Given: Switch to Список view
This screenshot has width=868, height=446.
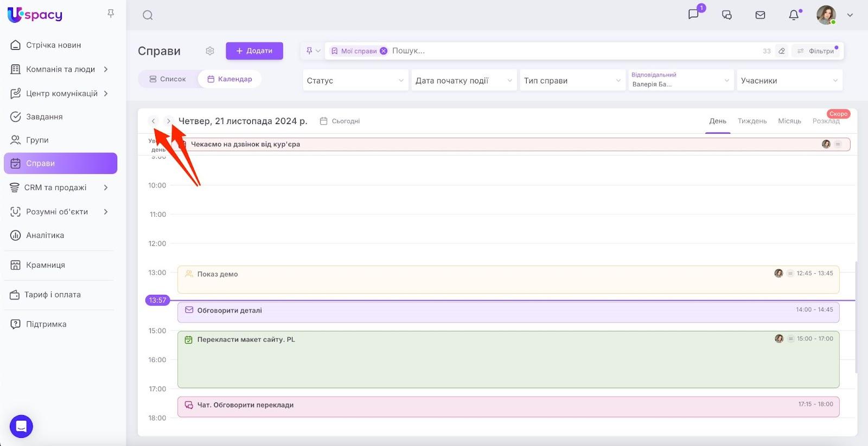Looking at the screenshot, I should 168,79.
